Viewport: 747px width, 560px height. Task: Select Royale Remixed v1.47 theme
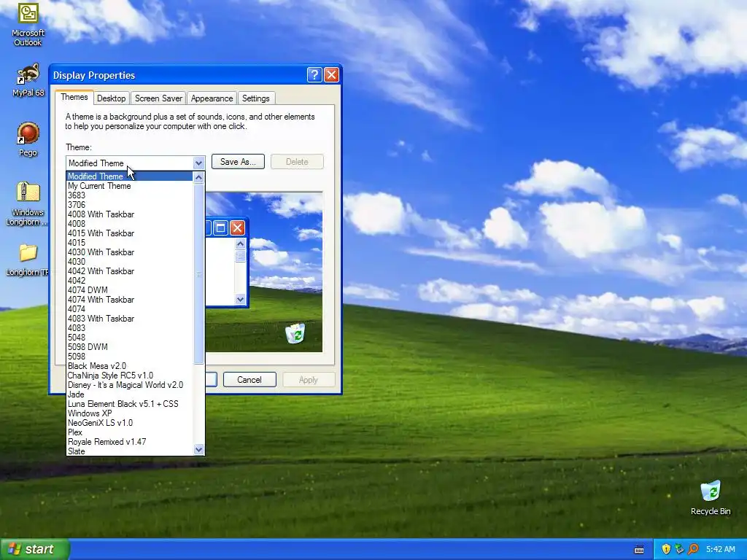[x=130, y=442]
